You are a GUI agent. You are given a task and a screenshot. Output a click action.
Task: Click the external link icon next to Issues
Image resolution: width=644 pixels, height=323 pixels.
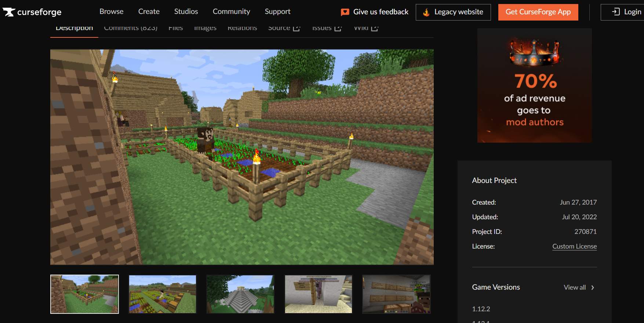(x=338, y=28)
